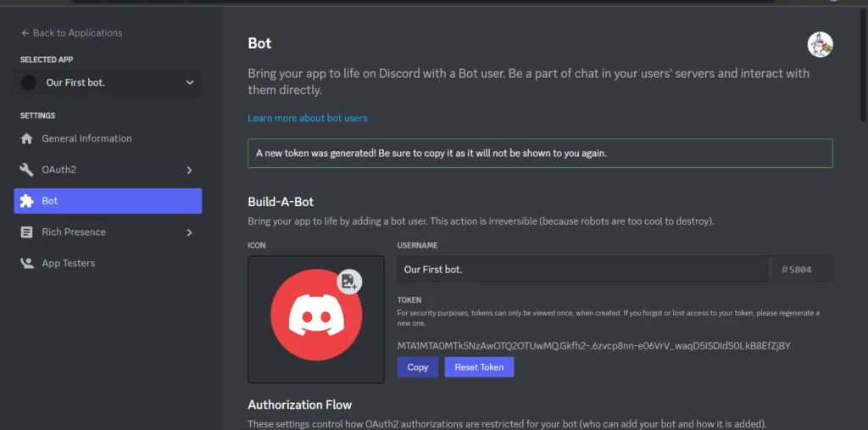Click the upload image icon on the bot avatar
This screenshot has height=430, width=868.
[x=349, y=282]
